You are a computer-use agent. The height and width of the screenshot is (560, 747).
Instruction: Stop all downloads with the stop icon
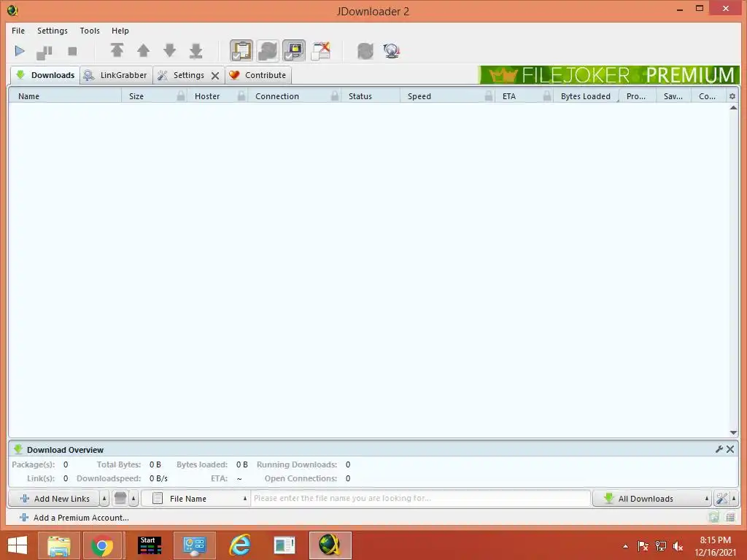pyautogui.click(x=72, y=51)
